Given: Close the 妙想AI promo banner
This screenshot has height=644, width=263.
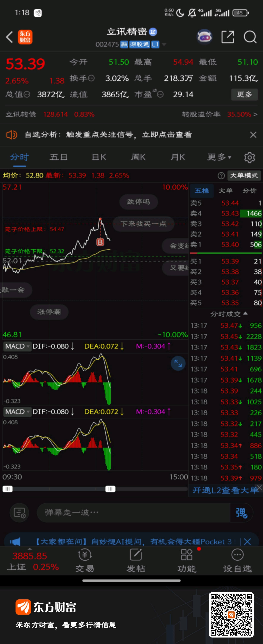Looking at the screenshot, I should coord(247,541).
